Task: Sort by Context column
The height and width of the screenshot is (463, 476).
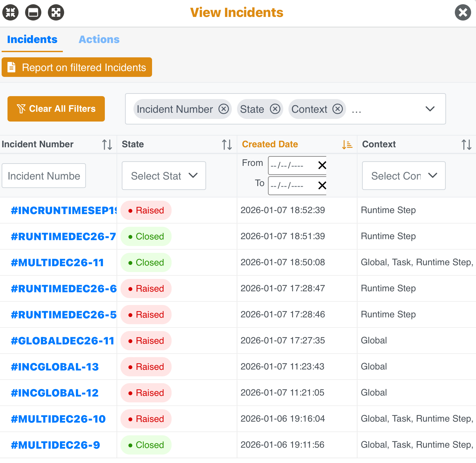Action: pyautogui.click(x=466, y=144)
